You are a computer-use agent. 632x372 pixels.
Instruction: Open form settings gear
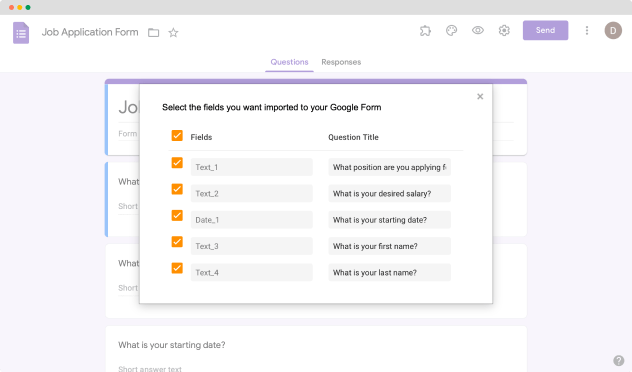504,30
